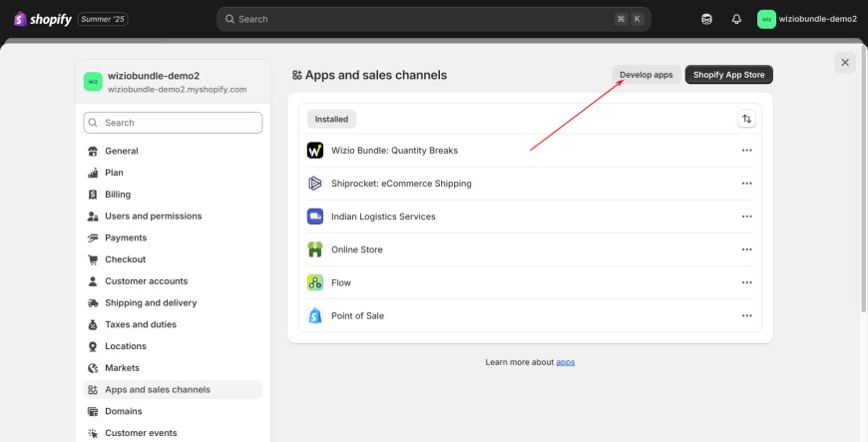The width and height of the screenshot is (868, 442).
Task: Open the Shopify App Store button
Action: click(728, 75)
